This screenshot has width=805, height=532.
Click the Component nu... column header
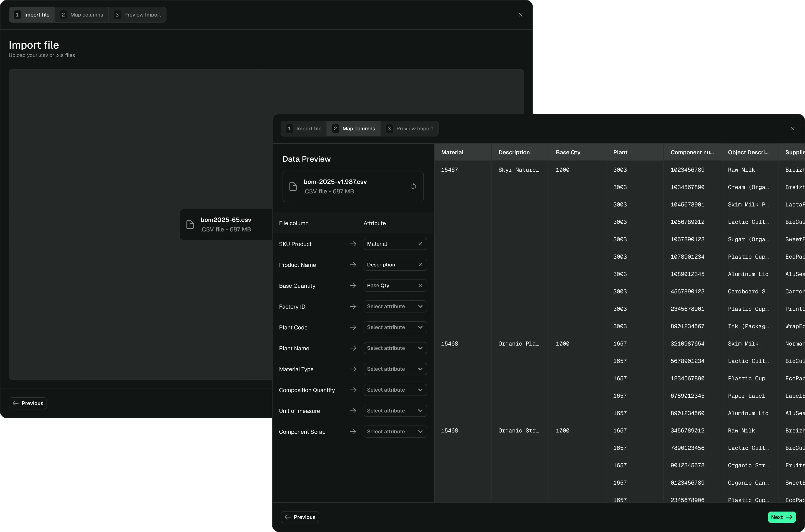pos(692,152)
